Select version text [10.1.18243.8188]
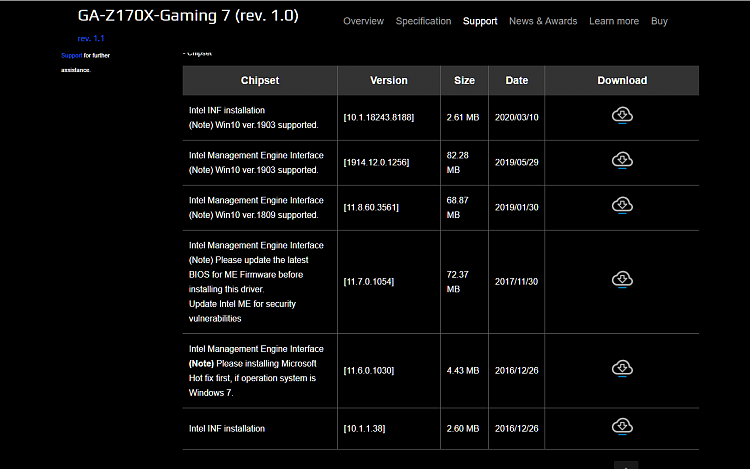The width and height of the screenshot is (750, 469). tap(379, 118)
